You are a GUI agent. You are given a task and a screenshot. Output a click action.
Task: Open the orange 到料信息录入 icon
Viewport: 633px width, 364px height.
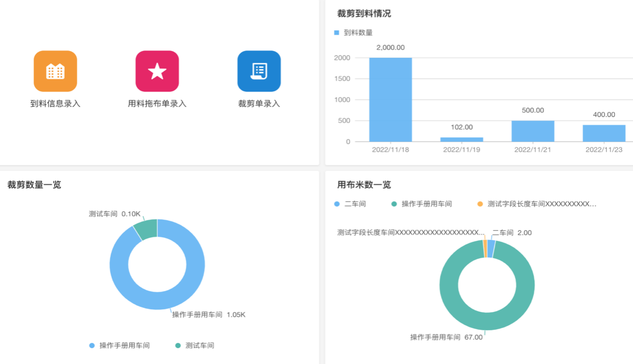pyautogui.click(x=55, y=71)
